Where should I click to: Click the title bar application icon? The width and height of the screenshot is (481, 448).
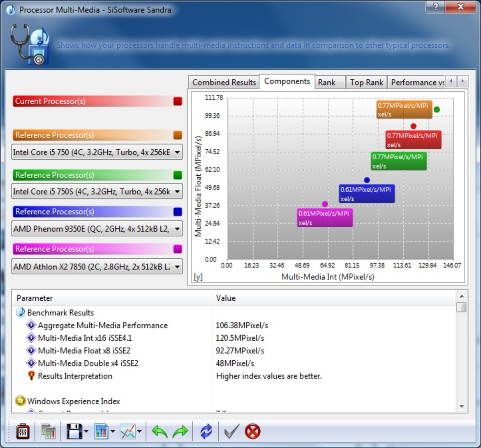point(10,10)
